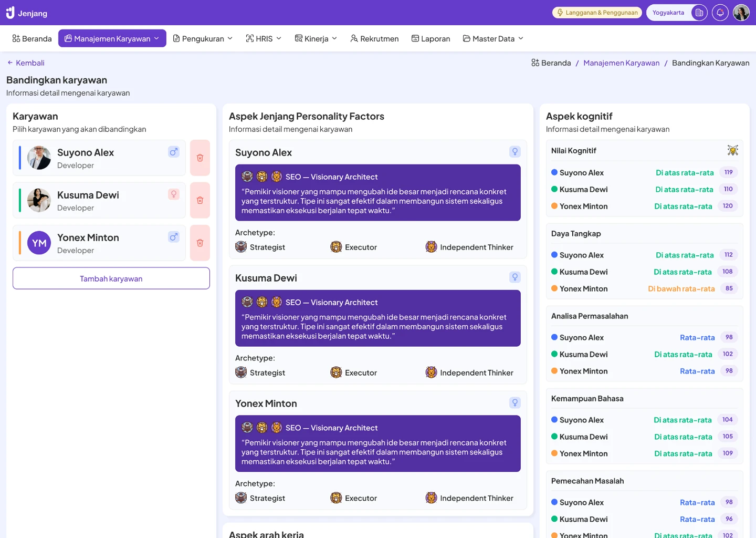Open the Rekrutmen menu
This screenshot has height=538, width=756.
tap(374, 38)
